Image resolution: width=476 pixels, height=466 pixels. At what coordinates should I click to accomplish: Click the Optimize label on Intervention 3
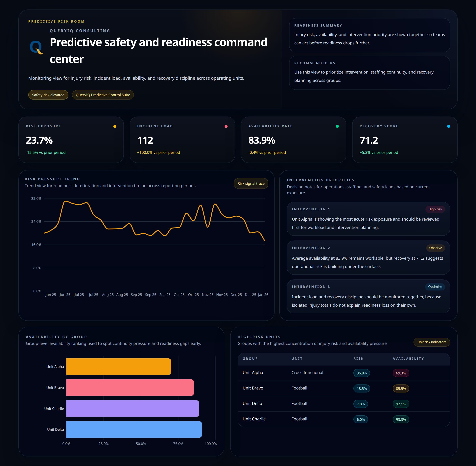tap(435, 287)
